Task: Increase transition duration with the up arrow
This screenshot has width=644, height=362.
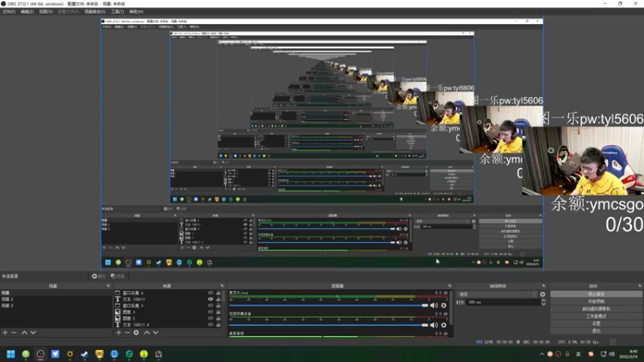Action: (x=543, y=300)
